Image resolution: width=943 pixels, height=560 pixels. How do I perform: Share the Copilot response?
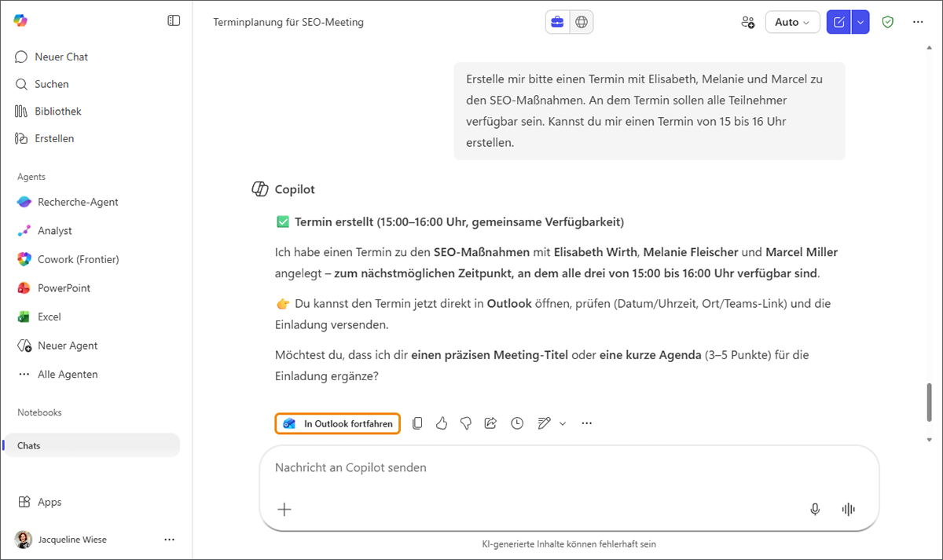coord(490,423)
